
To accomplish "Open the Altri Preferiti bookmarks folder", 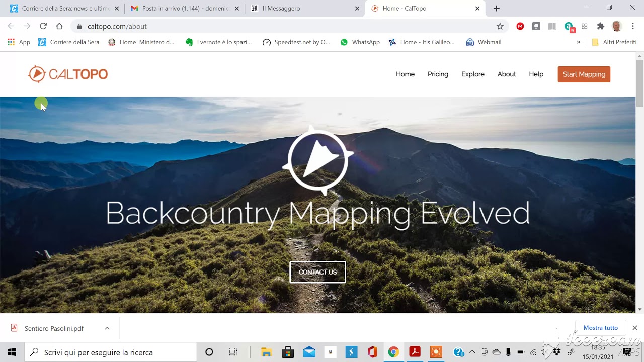I will (614, 42).
